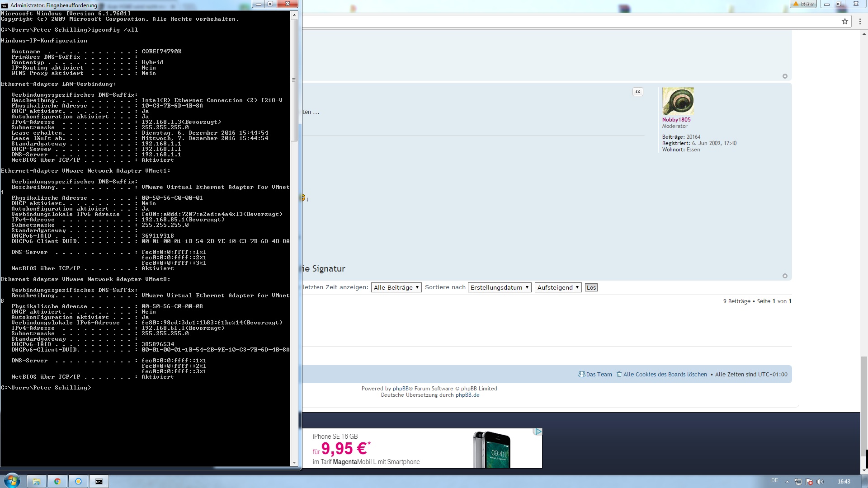Click the browser scrollbar up arrow
Screen dimensions: 868x488
point(864,33)
